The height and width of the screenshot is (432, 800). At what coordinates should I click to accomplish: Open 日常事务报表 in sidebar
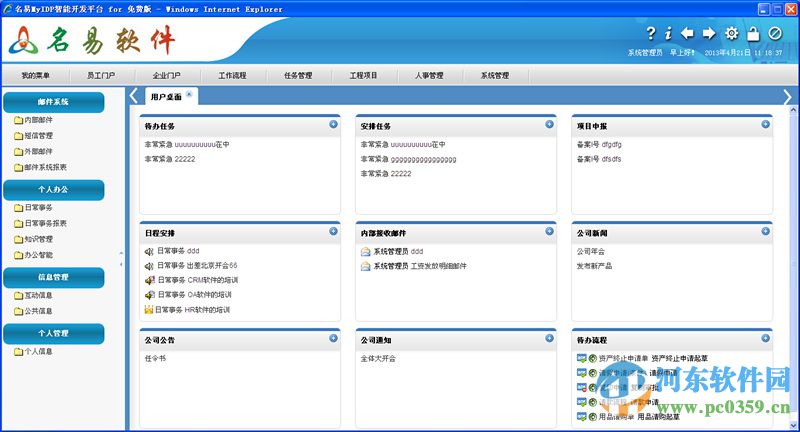pyautogui.click(x=45, y=223)
